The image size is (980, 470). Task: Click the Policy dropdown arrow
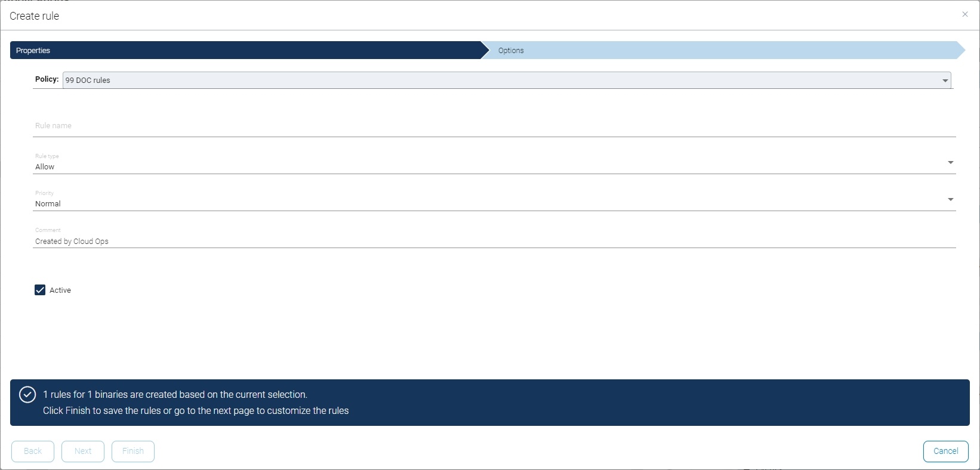(x=945, y=81)
